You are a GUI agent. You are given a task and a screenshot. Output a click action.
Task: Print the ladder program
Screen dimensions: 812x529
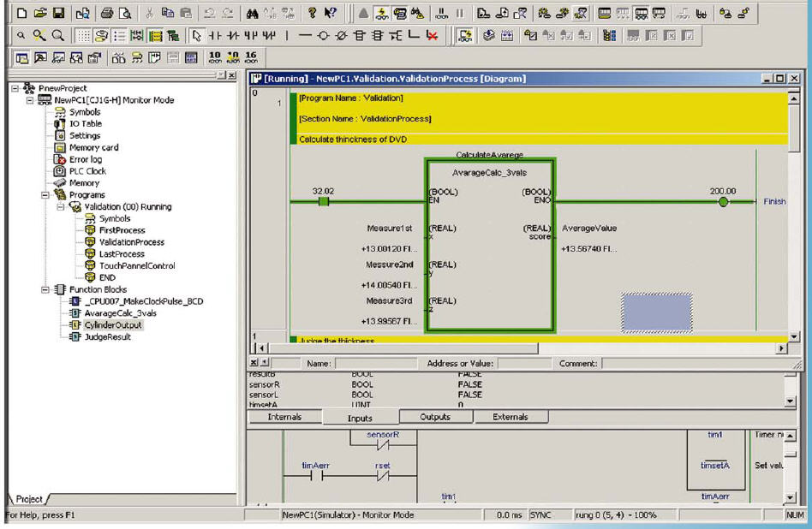point(107,13)
